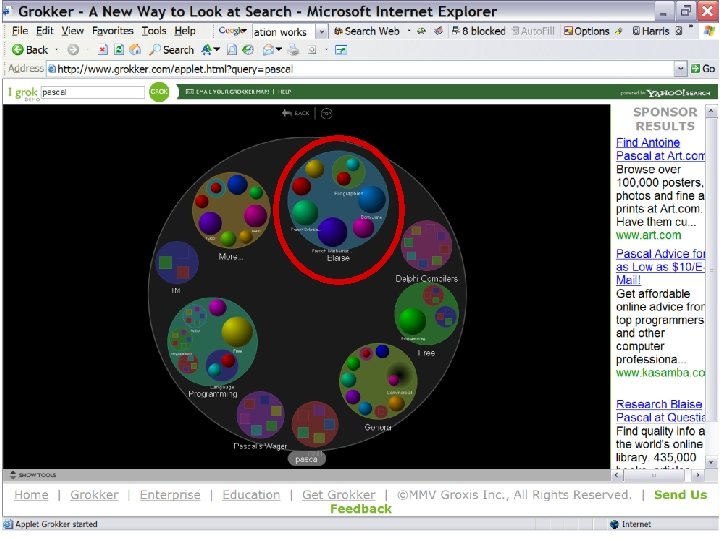Select the Pascal's Wager category circle
The height and width of the screenshot is (540, 720).
pyautogui.click(x=260, y=415)
